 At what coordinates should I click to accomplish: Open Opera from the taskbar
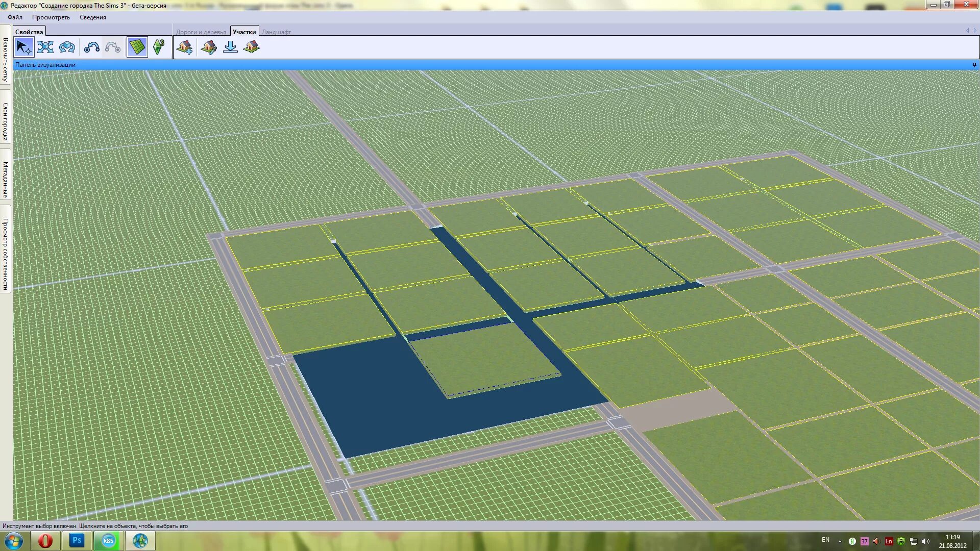click(45, 541)
